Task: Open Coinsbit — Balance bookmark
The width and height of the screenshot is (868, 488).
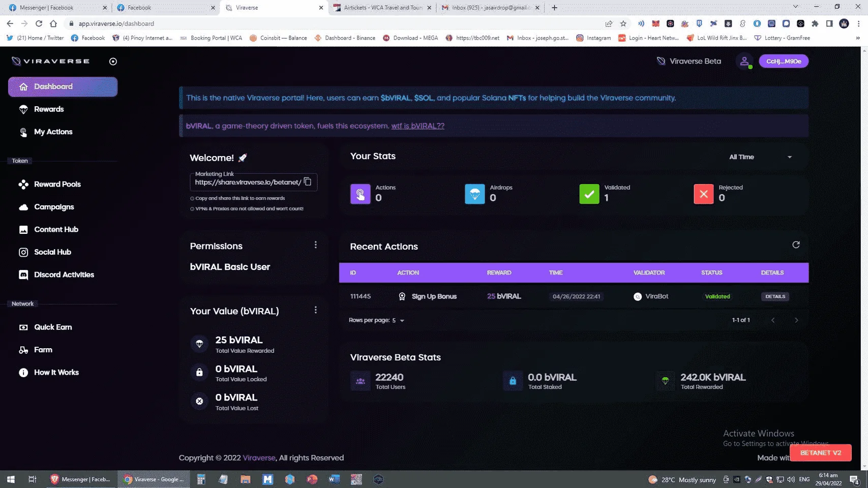Action: click(x=278, y=38)
